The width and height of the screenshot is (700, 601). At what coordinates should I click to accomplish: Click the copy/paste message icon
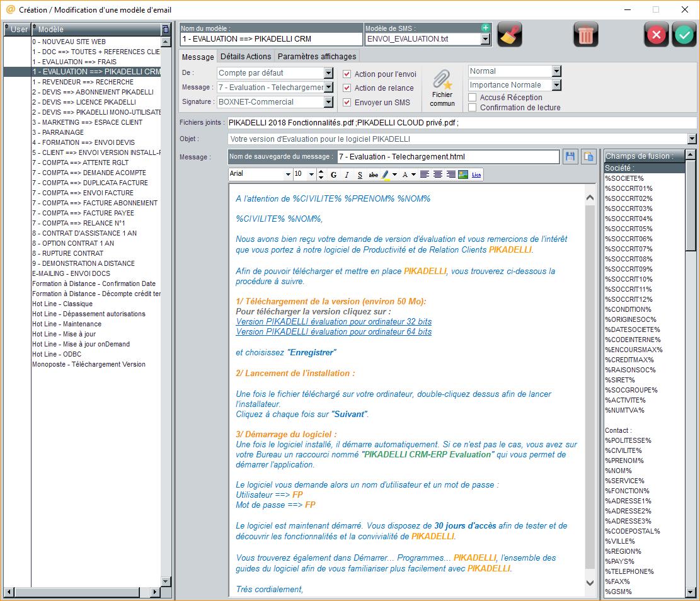(588, 157)
